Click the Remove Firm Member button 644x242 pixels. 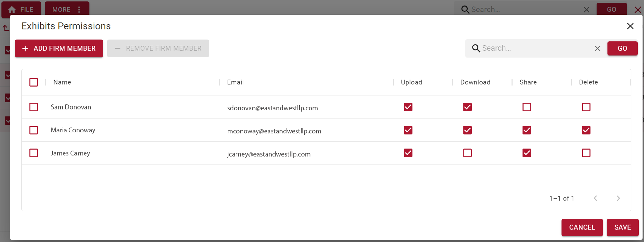158,48
